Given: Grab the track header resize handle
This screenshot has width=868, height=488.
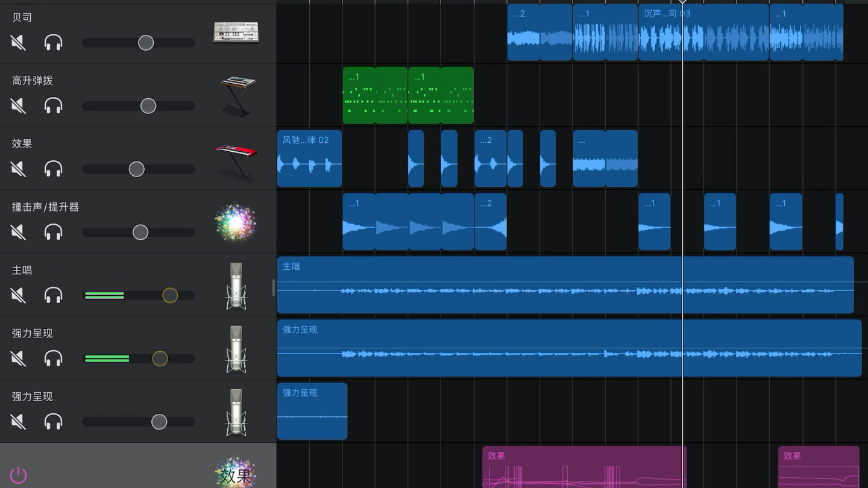Looking at the screenshot, I should 273,288.
